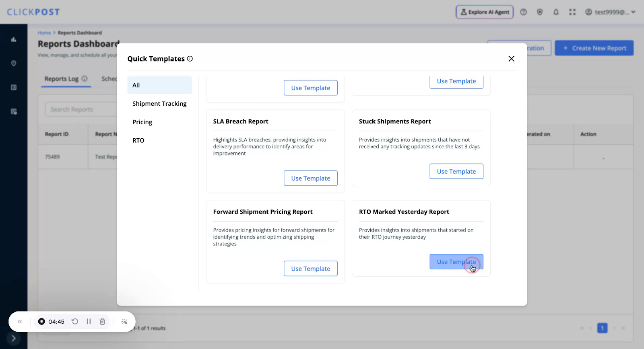
Task: Select the All category
Action: click(x=159, y=85)
